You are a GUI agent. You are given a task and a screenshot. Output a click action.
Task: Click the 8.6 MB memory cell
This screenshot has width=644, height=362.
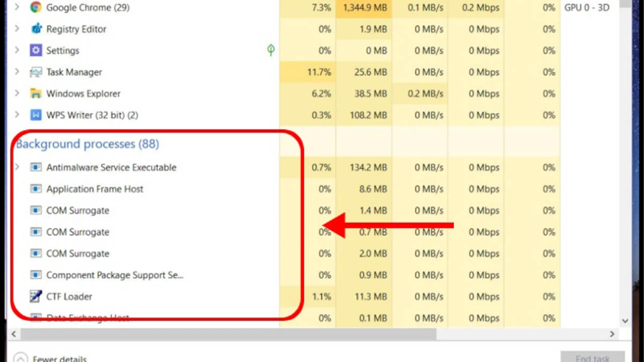(x=364, y=189)
